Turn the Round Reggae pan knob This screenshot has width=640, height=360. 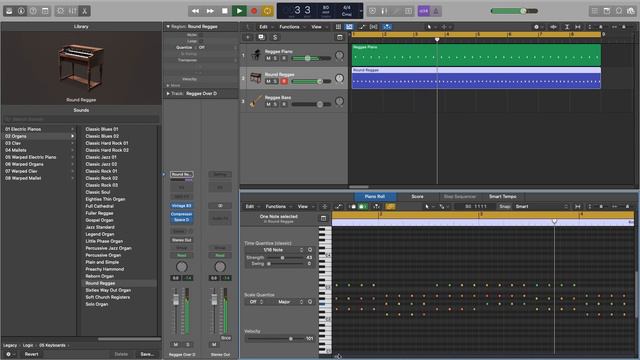[x=339, y=78]
